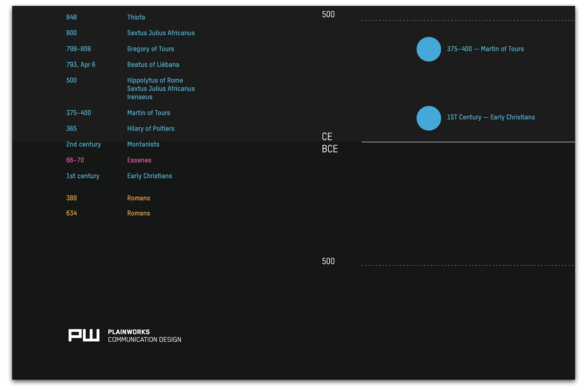Click the Montanists entry
Viewport: 588px width, 390px height.
click(143, 145)
